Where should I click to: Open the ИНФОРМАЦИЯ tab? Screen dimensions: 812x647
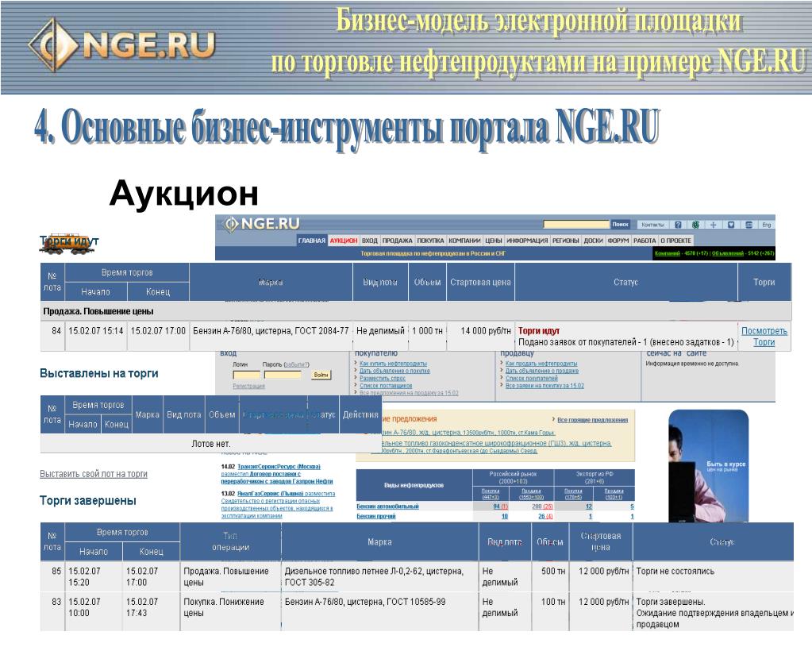[527, 241]
